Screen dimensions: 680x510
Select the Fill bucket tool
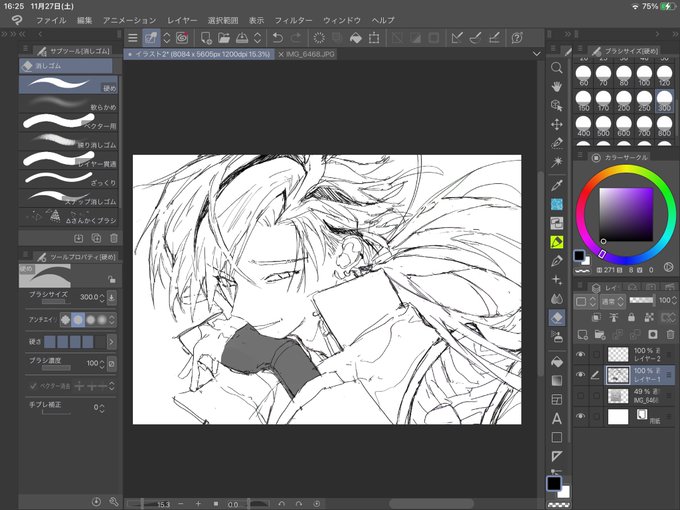tap(556, 361)
